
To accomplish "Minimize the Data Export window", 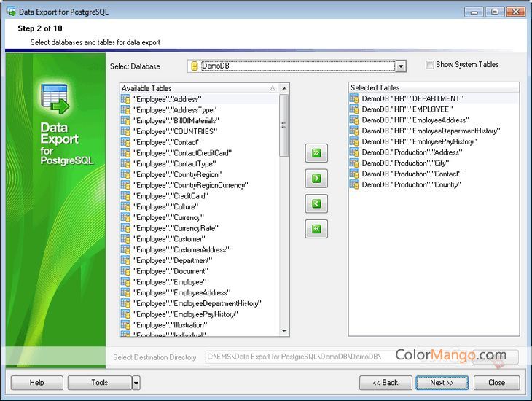I will click(474, 12).
